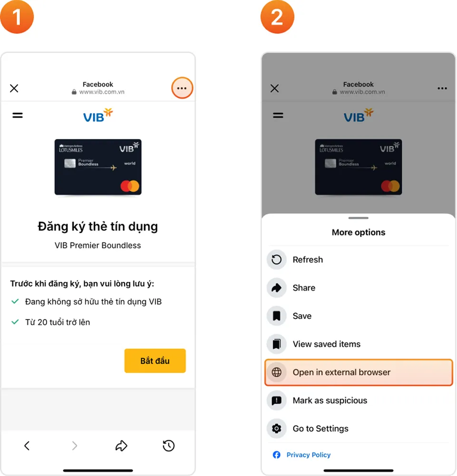Open the Privacy Policy link
This screenshot has width=457, height=476.
[x=309, y=455]
